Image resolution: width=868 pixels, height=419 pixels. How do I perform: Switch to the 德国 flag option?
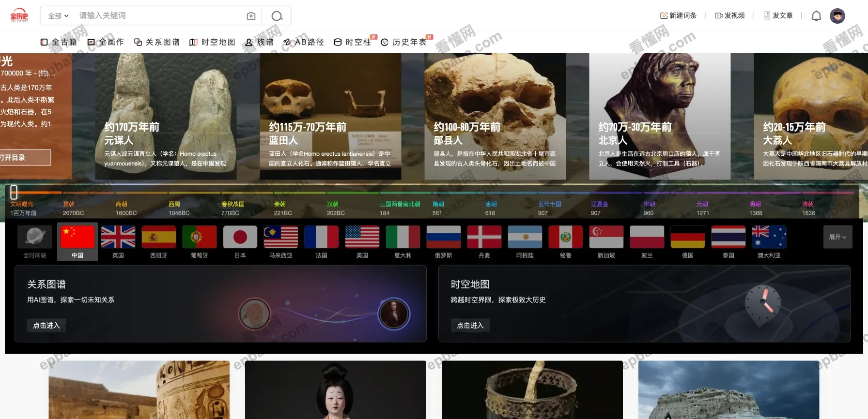[x=687, y=237]
